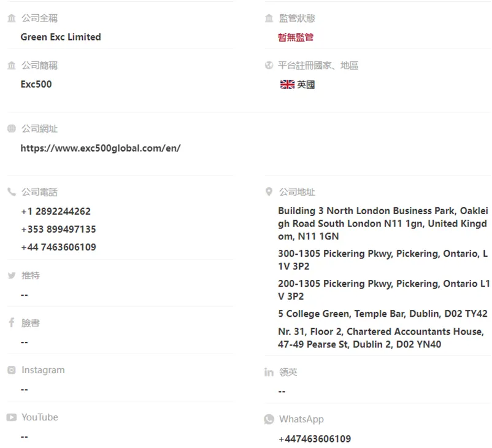492x448 pixels.
Task: Click the WhatsApp number +447463606109
Action: click(x=315, y=439)
